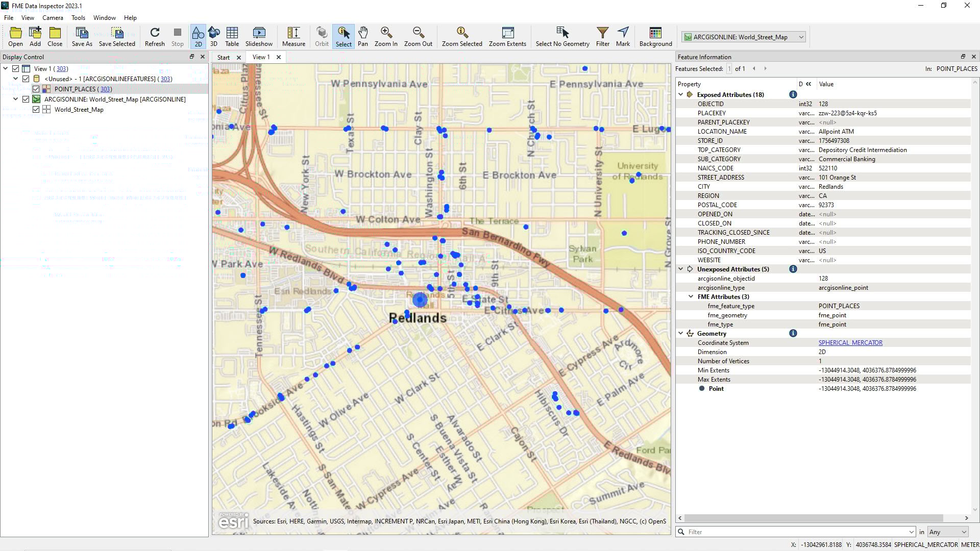Open the Window menu
Viewport: 980px width, 551px height.
coord(105,17)
